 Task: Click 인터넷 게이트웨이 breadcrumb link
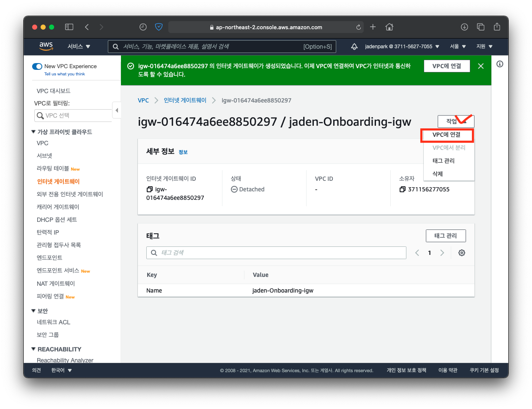tap(185, 100)
